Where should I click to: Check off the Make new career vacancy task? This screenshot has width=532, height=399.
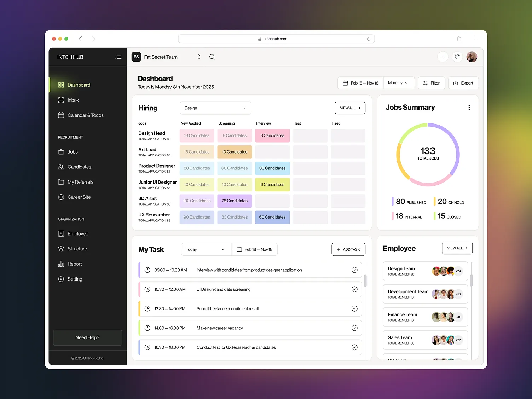click(x=354, y=328)
